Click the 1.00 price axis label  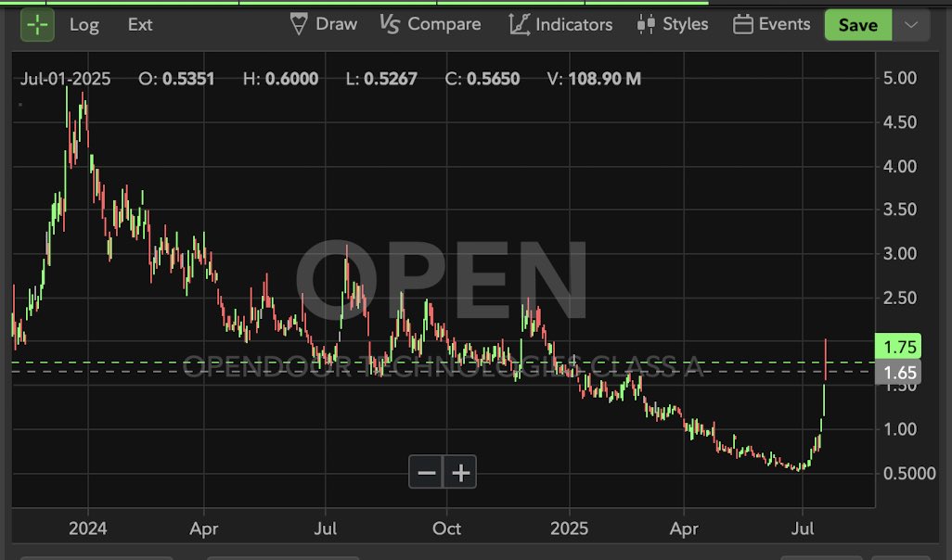coord(900,429)
